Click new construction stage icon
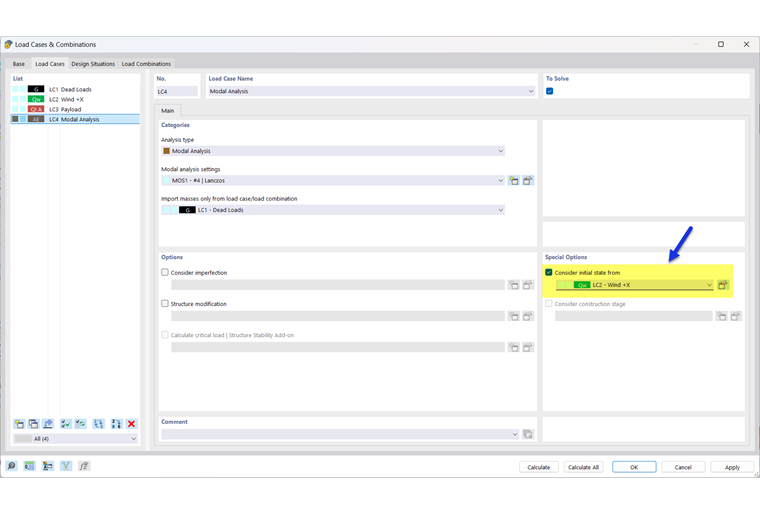The width and height of the screenshot is (760, 514). tap(722, 316)
